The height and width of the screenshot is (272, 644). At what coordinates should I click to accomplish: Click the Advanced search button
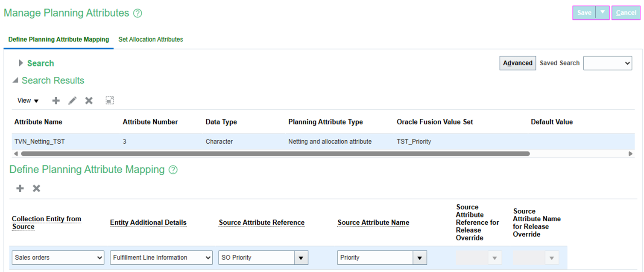518,63
